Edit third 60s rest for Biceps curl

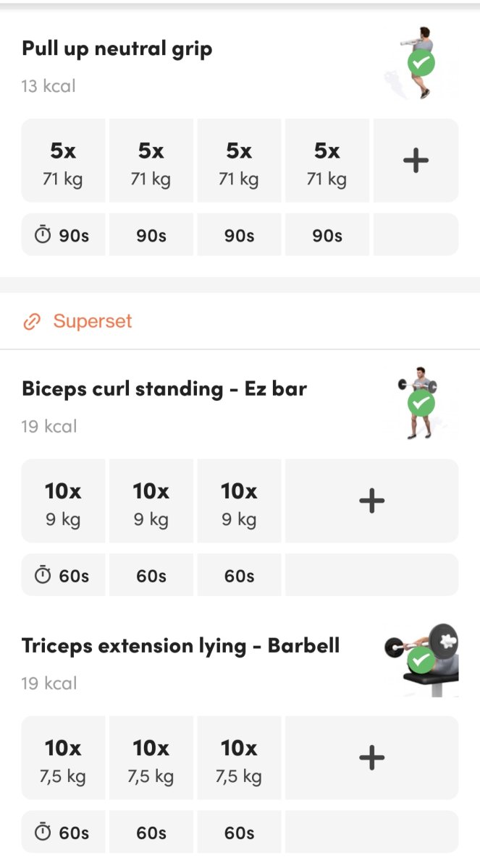pyautogui.click(x=239, y=576)
